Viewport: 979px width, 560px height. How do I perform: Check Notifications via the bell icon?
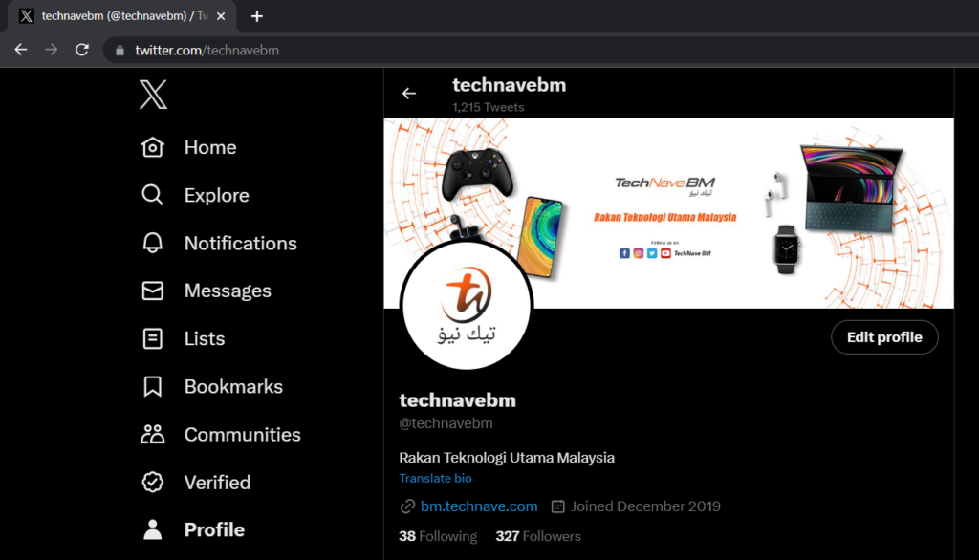point(152,243)
